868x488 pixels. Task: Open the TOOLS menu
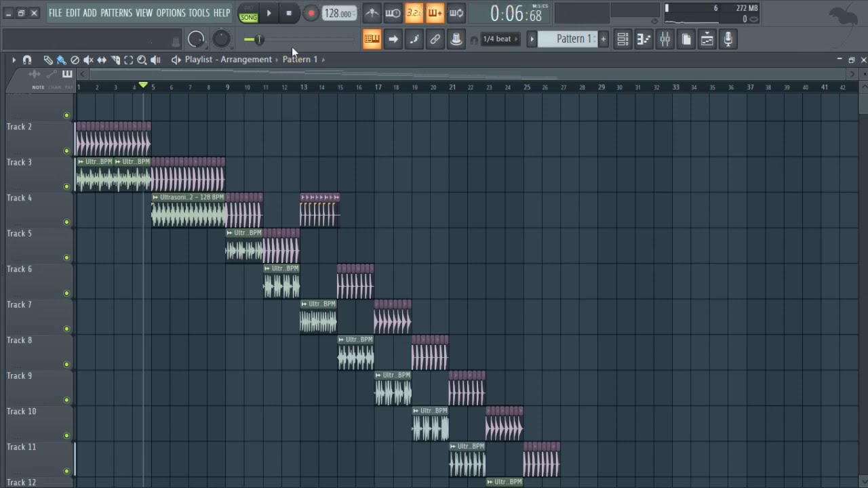[199, 13]
